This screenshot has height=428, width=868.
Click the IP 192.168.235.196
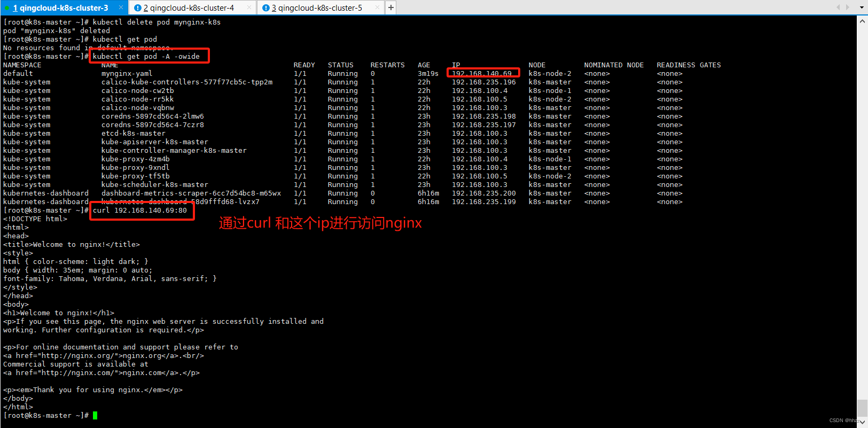tap(483, 82)
